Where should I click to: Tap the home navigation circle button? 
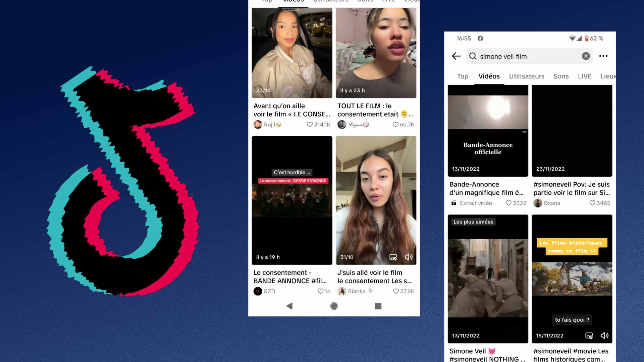point(334,306)
